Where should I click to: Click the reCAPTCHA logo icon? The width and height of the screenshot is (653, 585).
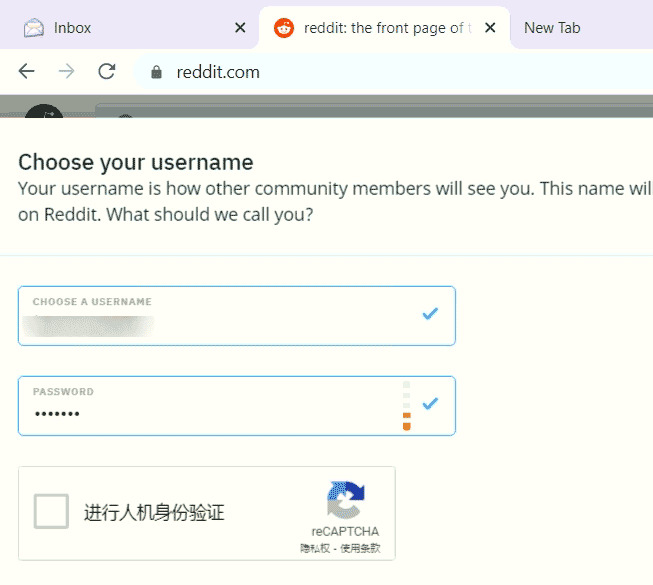346,500
